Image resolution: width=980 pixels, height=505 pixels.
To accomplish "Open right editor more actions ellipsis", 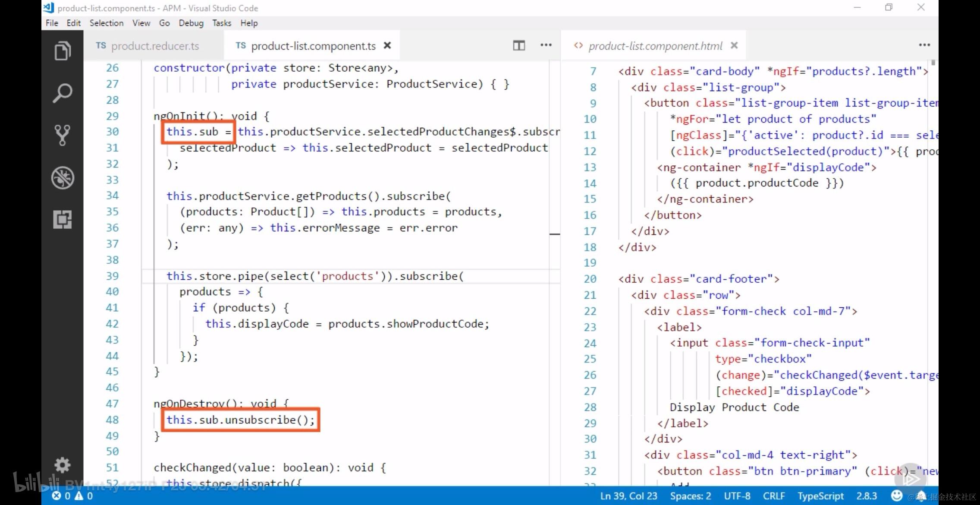I will [x=924, y=45].
